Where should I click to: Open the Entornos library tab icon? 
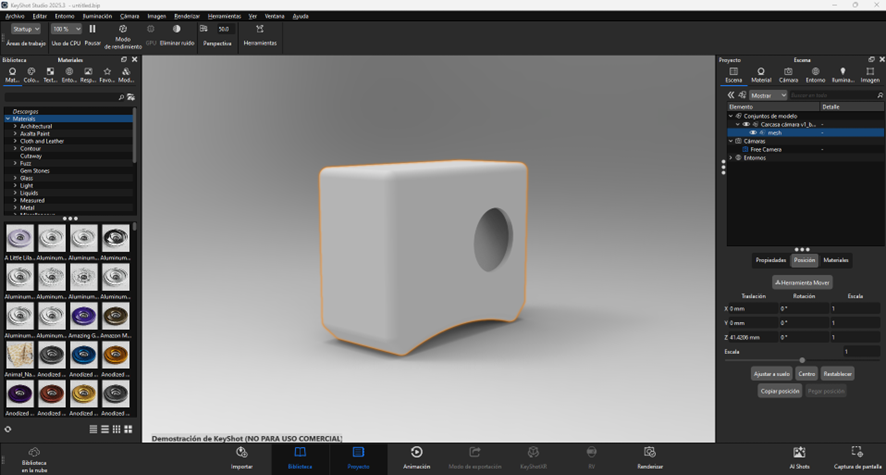pos(69,71)
